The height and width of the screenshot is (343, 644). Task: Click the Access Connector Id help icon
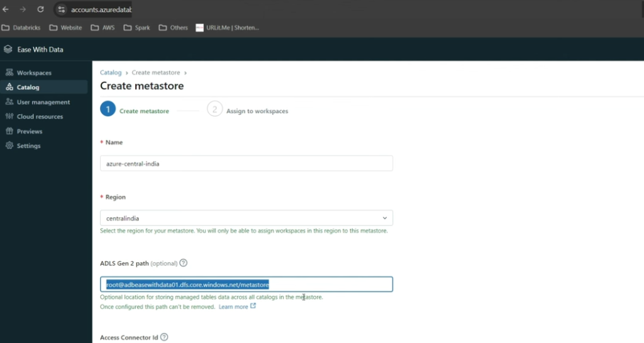point(164,337)
